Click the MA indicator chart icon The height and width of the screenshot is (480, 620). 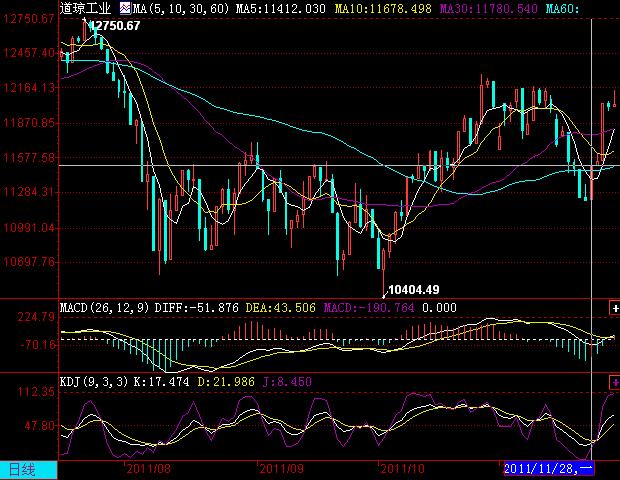[x=125, y=8]
